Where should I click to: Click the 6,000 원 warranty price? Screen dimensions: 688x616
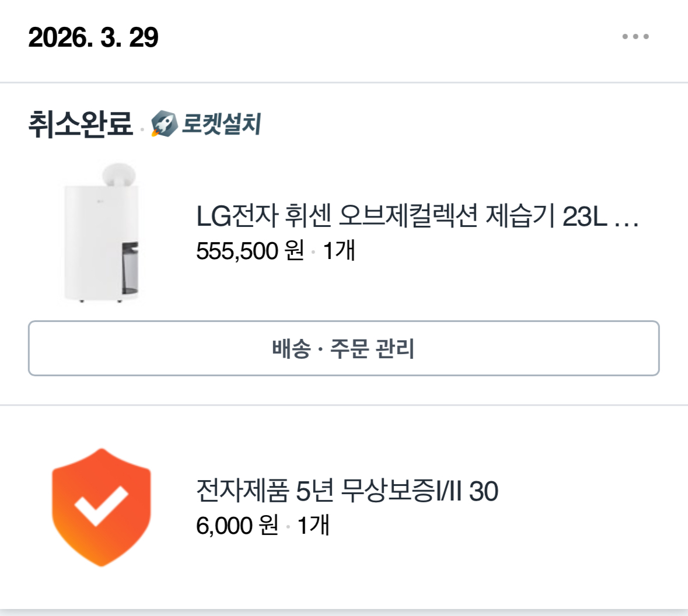coord(237,526)
